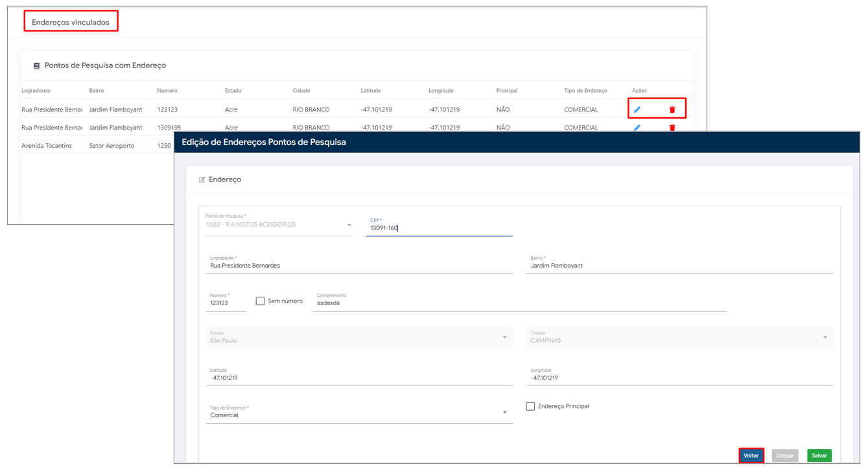Click the red trash icon in first address row
The width and height of the screenshot is (868, 471).
point(672,109)
